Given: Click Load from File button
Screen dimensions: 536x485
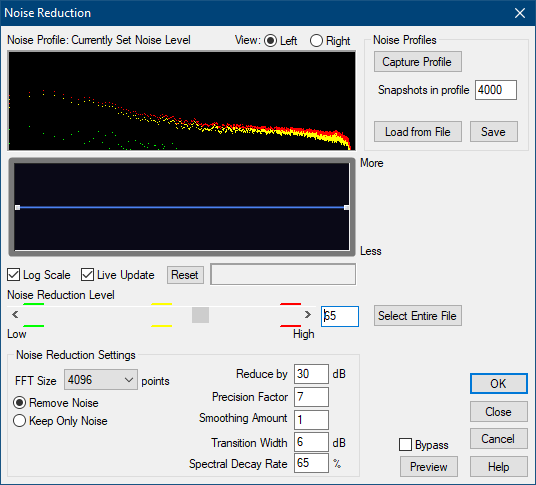Looking at the screenshot, I should point(418,132).
